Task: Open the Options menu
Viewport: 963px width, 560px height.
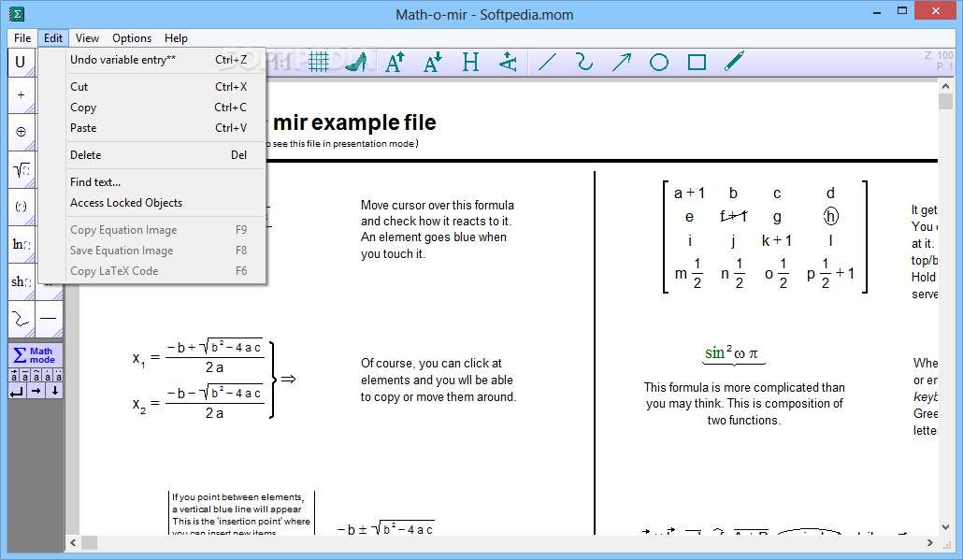Action: pos(132,38)
